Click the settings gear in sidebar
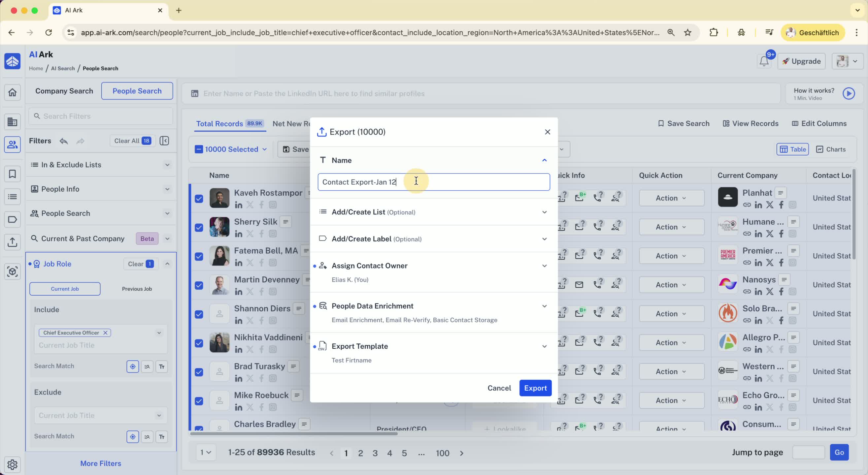Screen dimensions: 868x475 (13, 464)
